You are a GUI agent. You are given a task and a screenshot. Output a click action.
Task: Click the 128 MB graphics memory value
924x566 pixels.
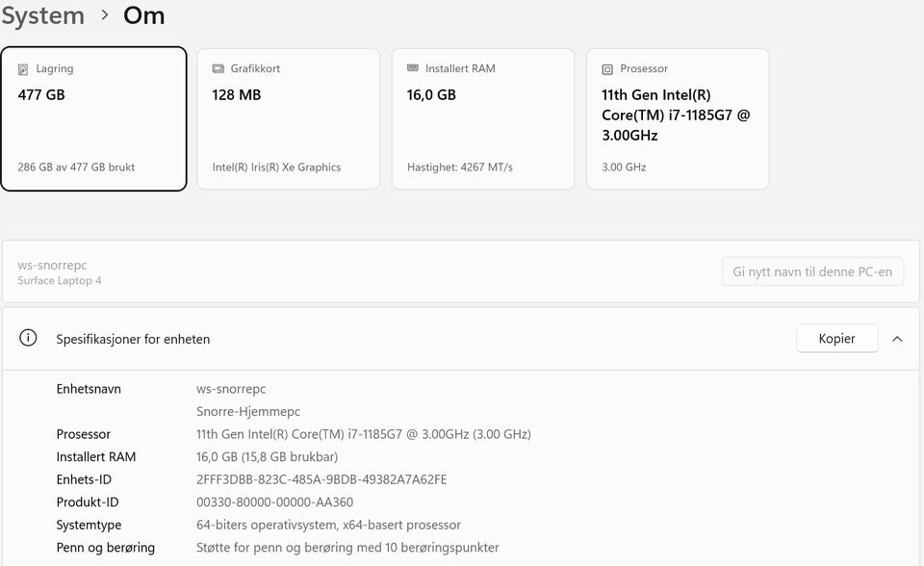pyautogui.click(x=237, y=95)
